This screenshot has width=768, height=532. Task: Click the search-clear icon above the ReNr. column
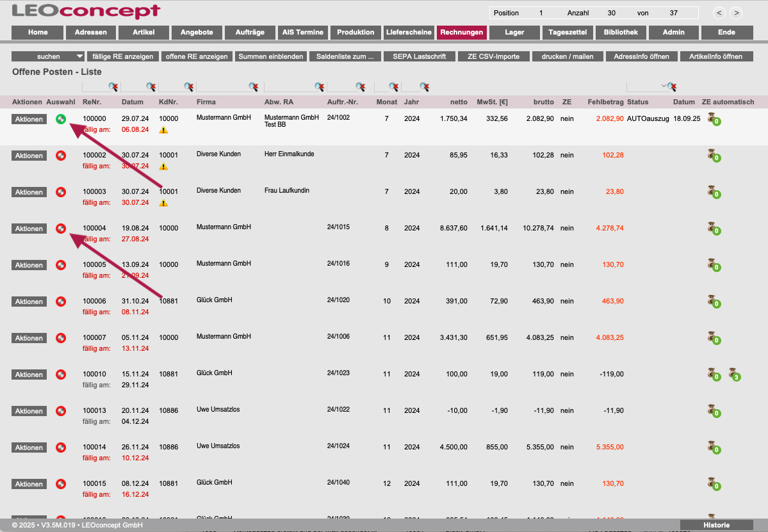click(x=113, y=87)
